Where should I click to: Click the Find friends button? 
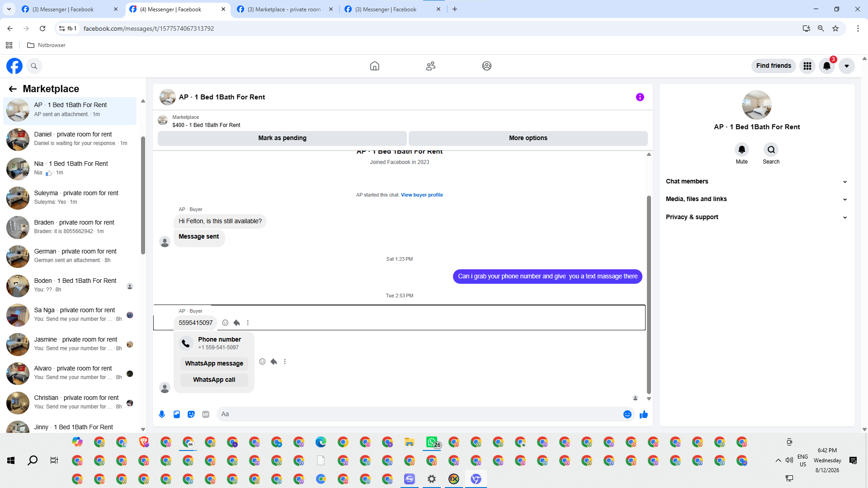pos(774,66)
